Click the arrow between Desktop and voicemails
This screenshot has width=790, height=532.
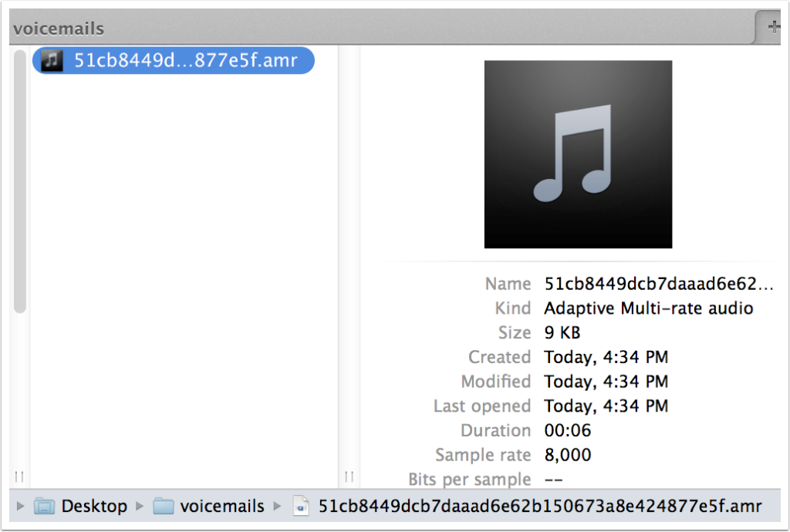tap(140, 507)
